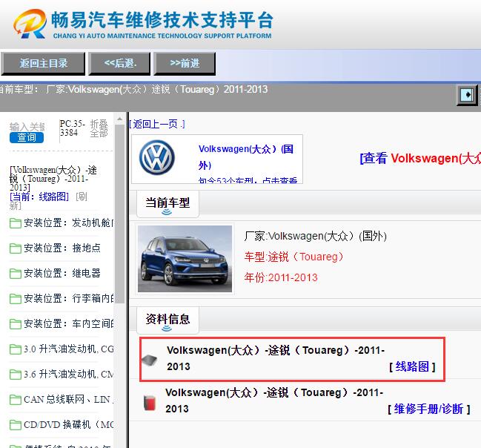481x448 pixels.
Task: Expand tree item CD/DVD 换碟机
Action: click(69, 425)
